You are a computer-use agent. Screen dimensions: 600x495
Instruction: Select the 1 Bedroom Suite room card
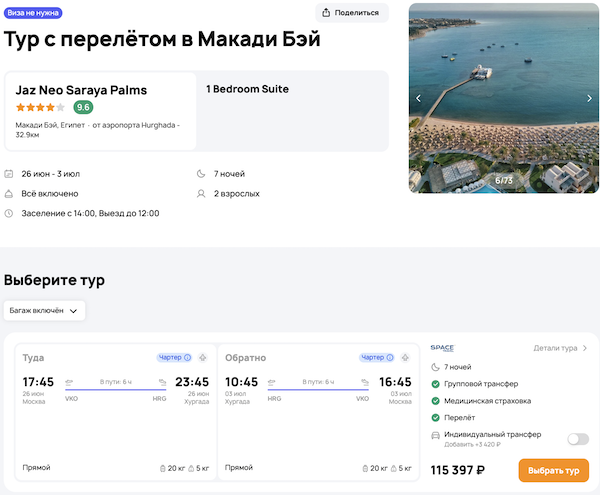pos(292,110)
